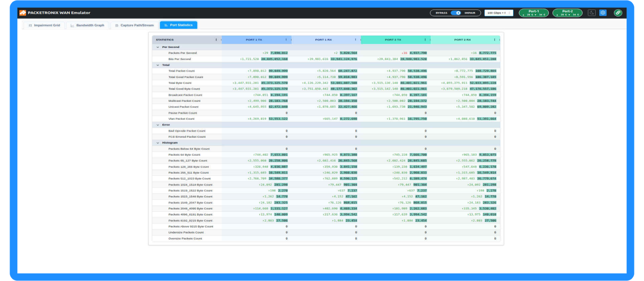
Task: Open the STATISTICS column menu dots
Action: 216,40
